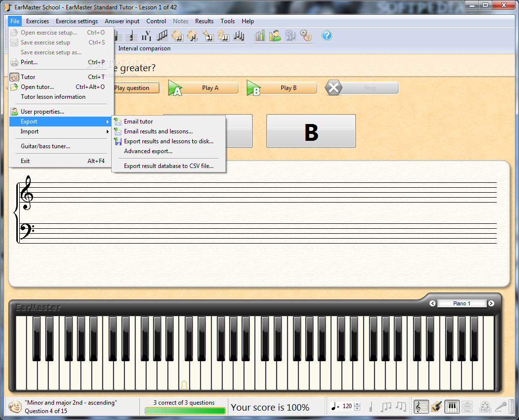The height and width of the screenshot is (420, 519).
Task: Click the single quarter note icon near tempo
Action: (371, 407)
